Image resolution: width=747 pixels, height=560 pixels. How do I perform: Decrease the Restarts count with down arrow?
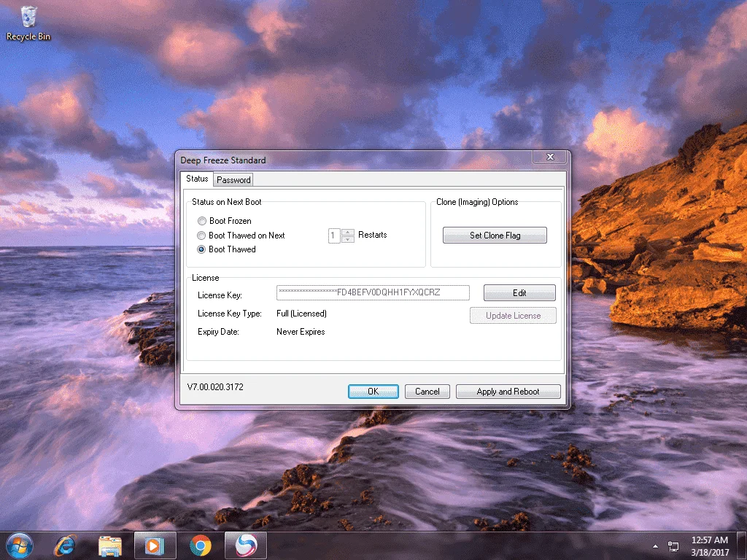click(x=348, y=239)
